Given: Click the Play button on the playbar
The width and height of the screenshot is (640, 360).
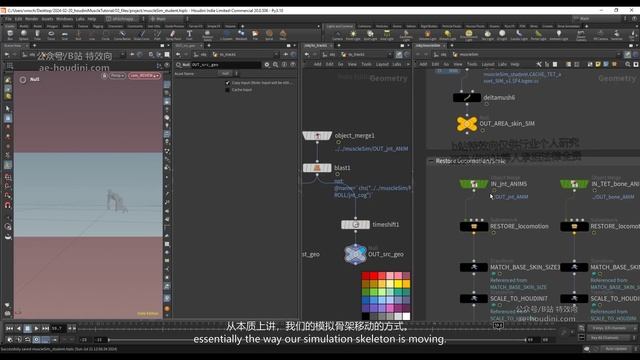Looking at the screenshot, I should [36, 328].
